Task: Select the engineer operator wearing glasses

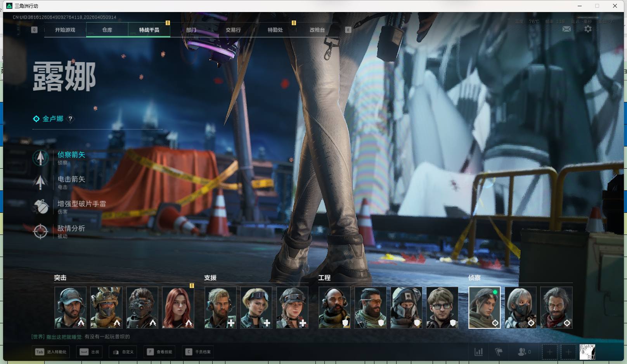Action: [442, 307]
